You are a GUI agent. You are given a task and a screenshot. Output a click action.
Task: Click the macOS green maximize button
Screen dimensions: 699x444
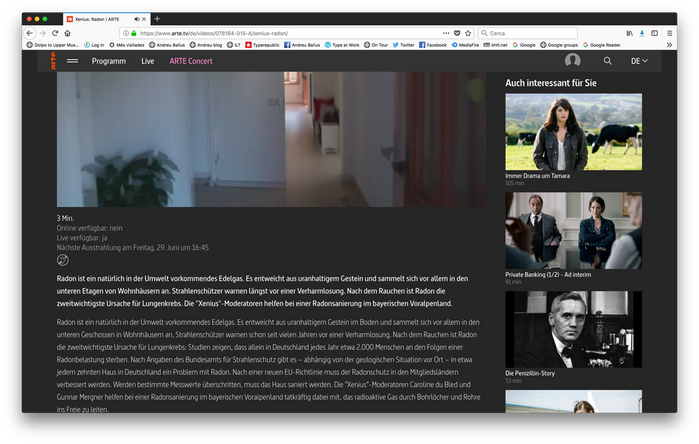point(45,19)
